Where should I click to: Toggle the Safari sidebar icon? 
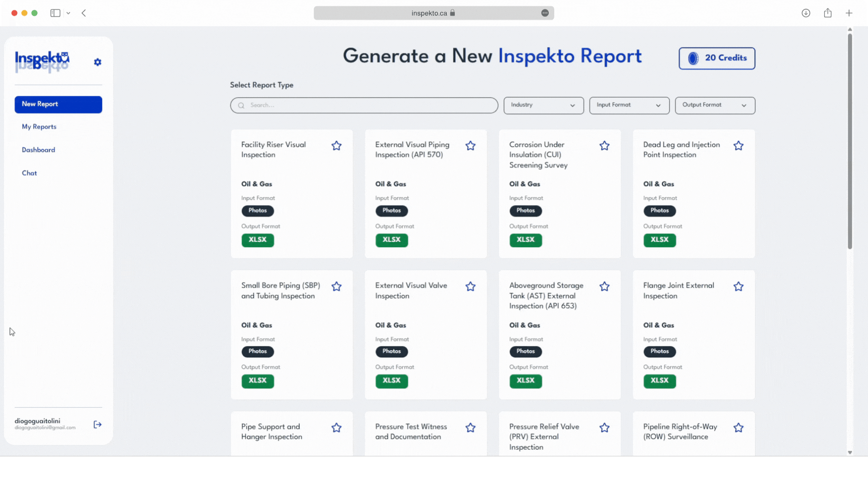pos(55,13)
